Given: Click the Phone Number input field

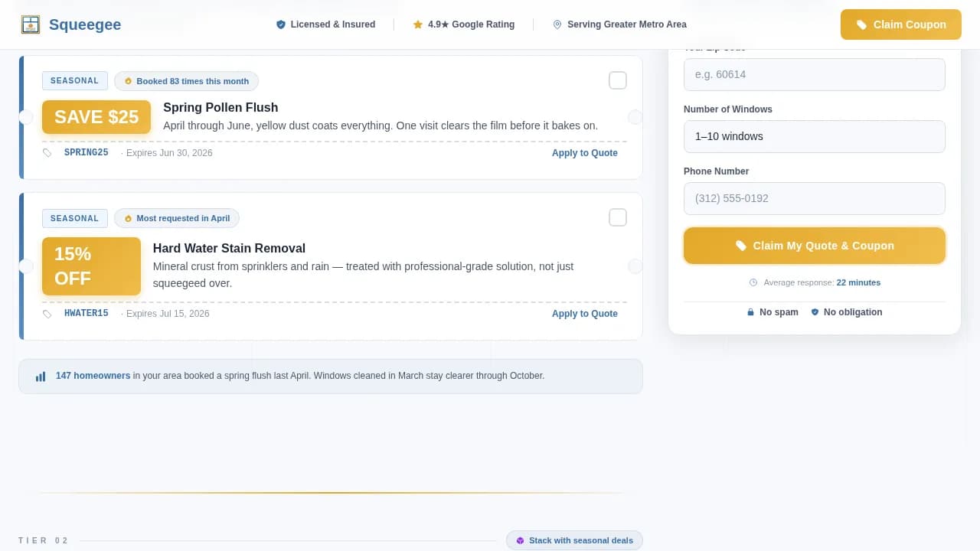Looking at the screenshot, I should [814, 198].
